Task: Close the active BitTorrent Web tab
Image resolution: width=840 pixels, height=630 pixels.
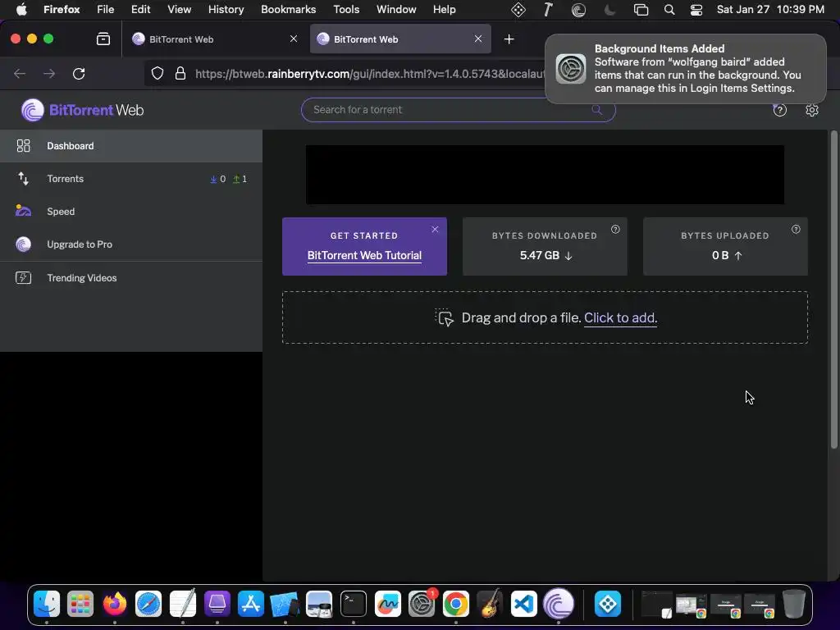Action: (x=478, y=39)
